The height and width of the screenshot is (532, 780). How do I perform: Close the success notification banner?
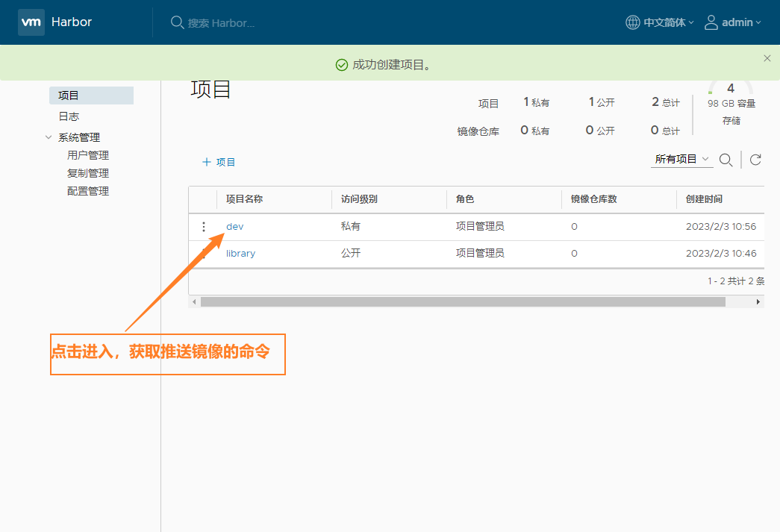click(767, 58)
